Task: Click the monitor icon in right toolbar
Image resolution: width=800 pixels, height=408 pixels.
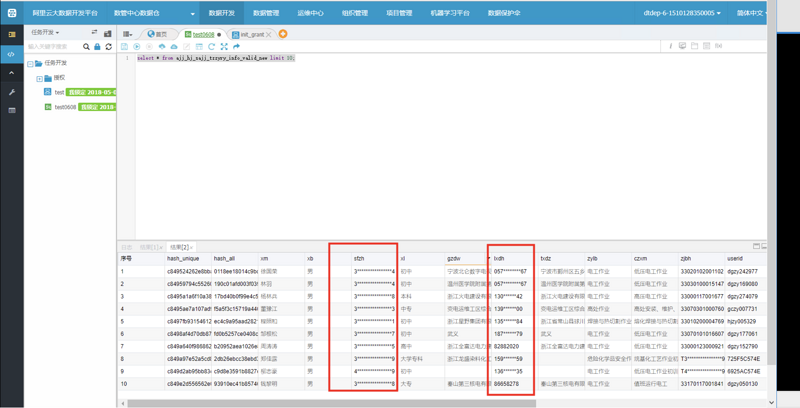Action: pos(682,46)
